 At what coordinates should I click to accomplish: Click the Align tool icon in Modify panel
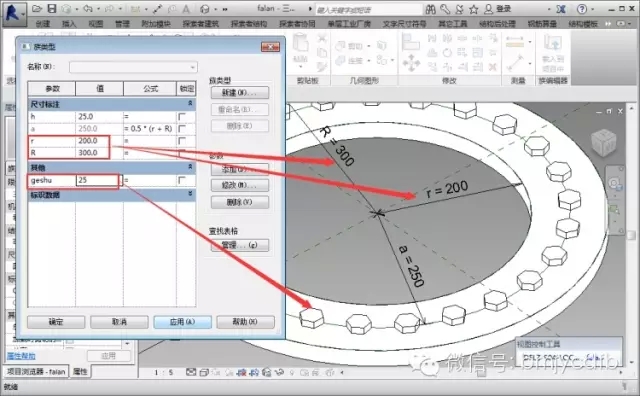pyautogui.click(x=410, y=42)
